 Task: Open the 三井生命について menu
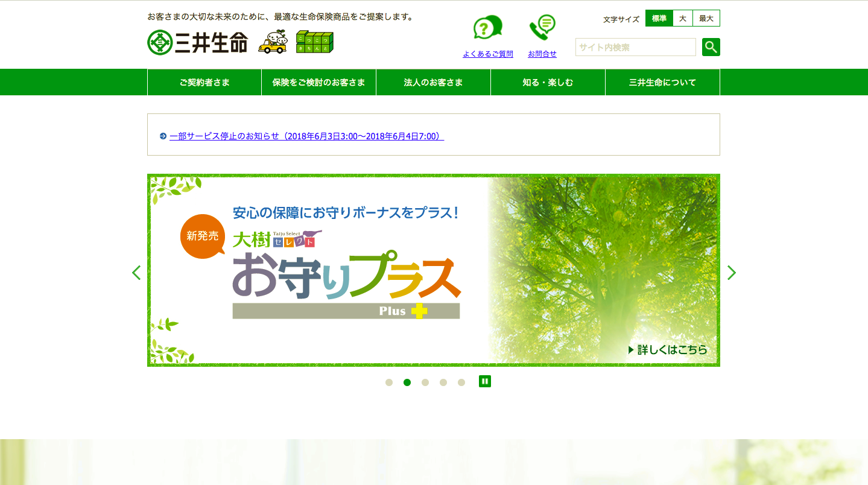point(662,82)
